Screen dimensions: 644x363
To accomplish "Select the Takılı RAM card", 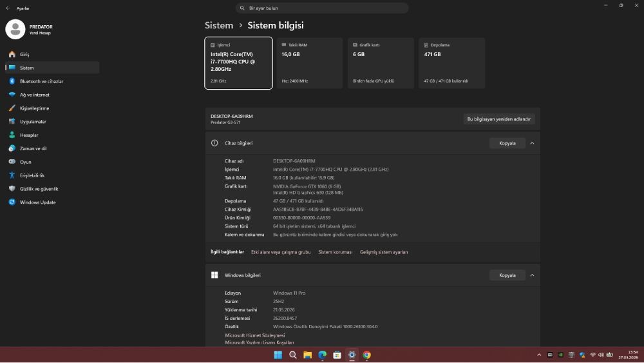I will pyautogui.click(x=310, y=63).
